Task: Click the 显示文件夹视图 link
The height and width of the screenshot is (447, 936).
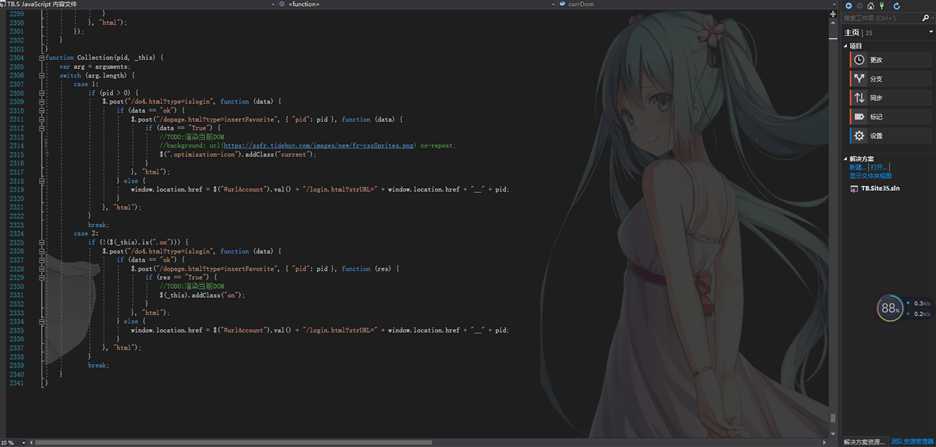Action: point(870,175)
